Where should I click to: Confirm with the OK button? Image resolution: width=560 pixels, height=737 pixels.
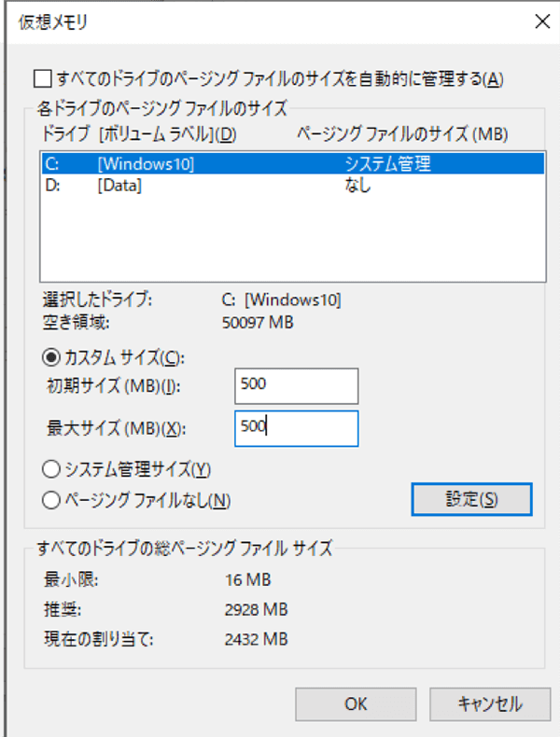tap(356, 703)
